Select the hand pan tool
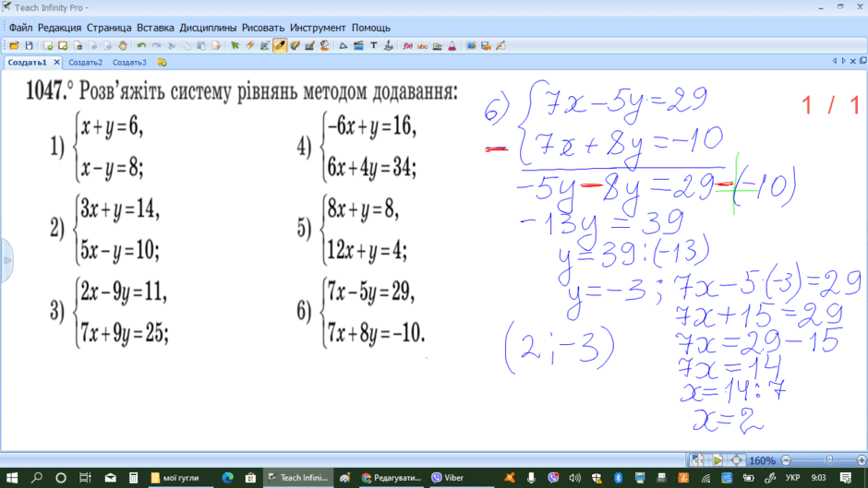The height and width of the screenshot is (488, 868). coord(122,46)
